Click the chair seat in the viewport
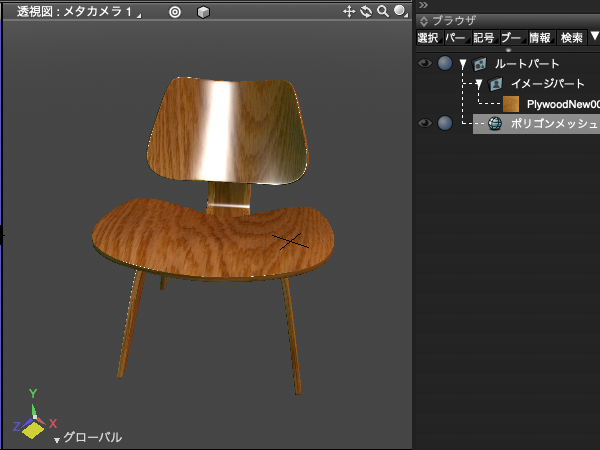This screenshot has width=600, height=450. tap(213, 240)
